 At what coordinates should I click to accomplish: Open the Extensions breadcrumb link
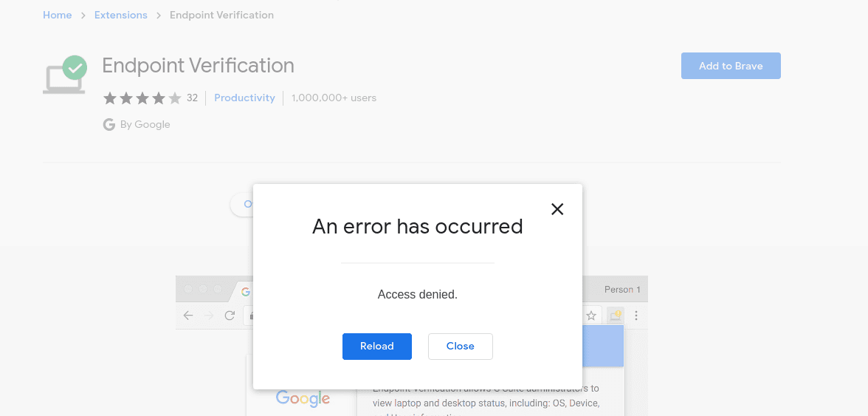(x=121, y=15)
